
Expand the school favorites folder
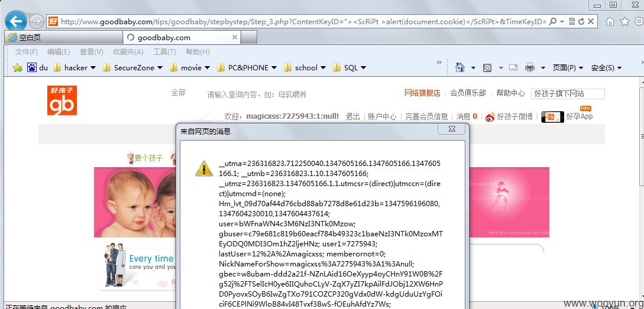305,68
